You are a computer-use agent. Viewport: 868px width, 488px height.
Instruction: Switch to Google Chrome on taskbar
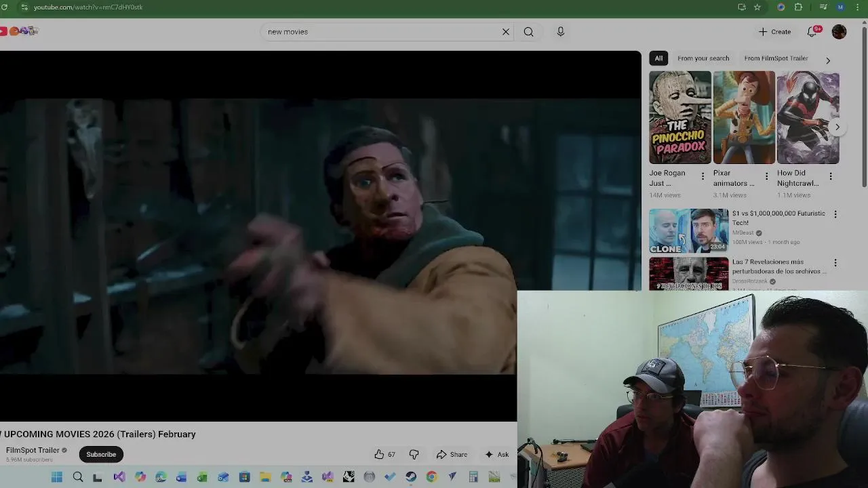[x=431, y=477]
